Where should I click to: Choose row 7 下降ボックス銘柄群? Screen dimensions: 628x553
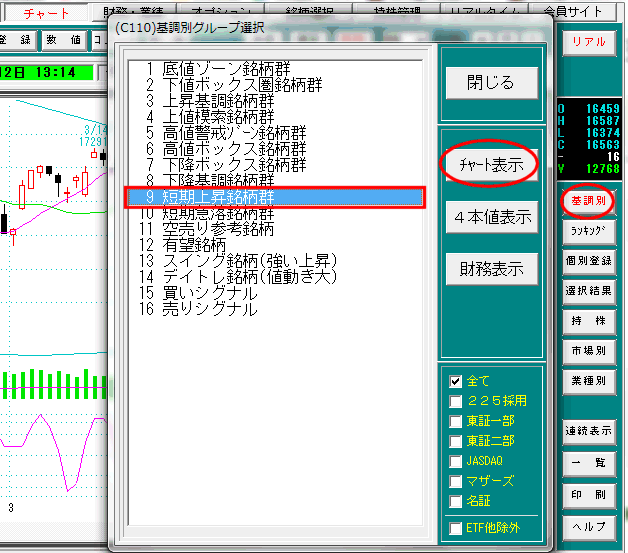coord(275,165)
